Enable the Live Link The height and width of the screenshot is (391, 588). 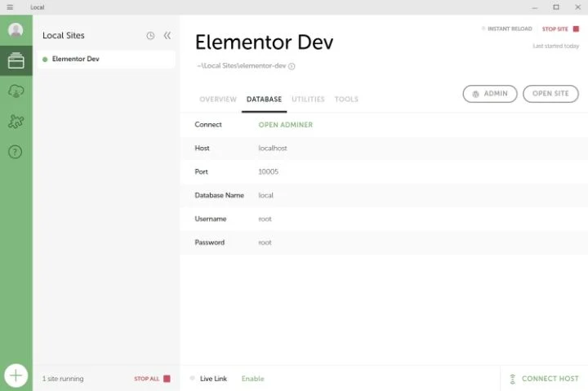point(252,379)
